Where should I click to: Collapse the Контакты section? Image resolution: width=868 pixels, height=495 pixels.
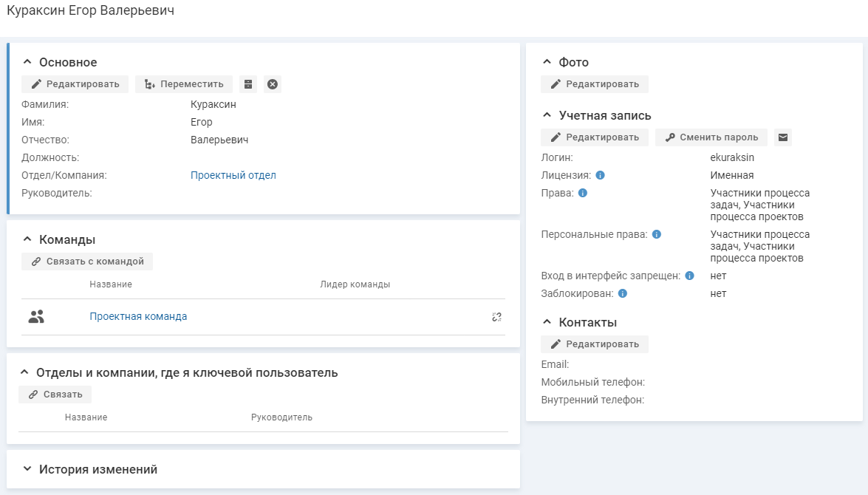point(547,322)
